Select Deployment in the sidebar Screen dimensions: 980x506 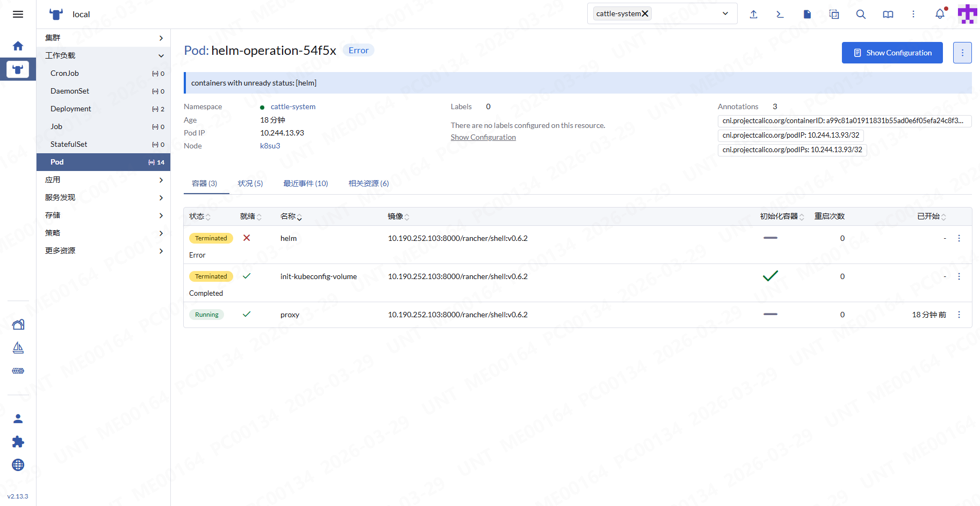[x=71, y=109]
